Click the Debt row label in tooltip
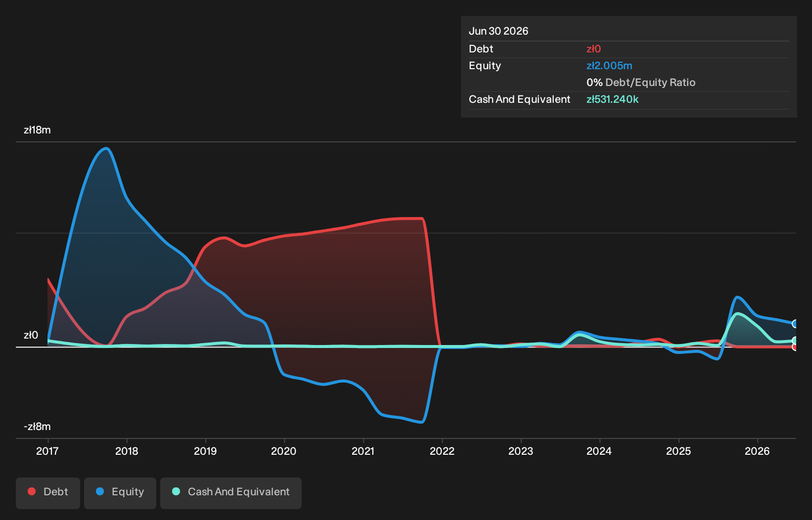The height and width of the screenshot is (520, 812). 481,49
